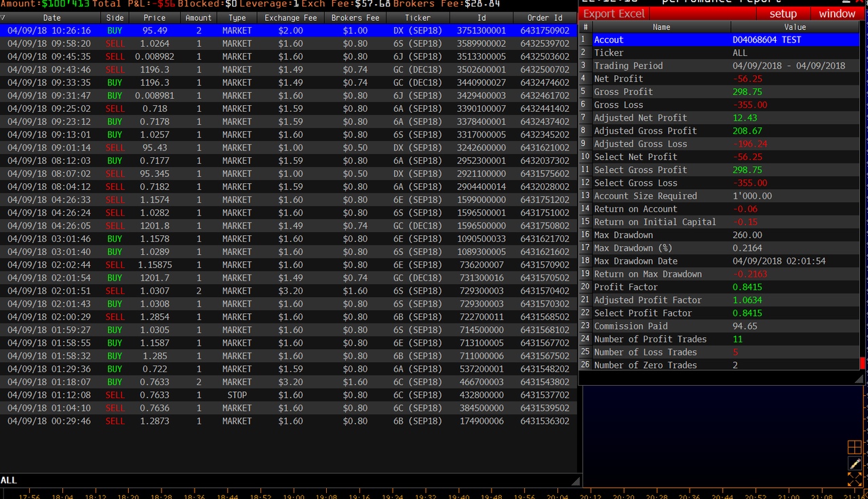
Task: Click Export Excel button
Action: [x=614, y=14]
